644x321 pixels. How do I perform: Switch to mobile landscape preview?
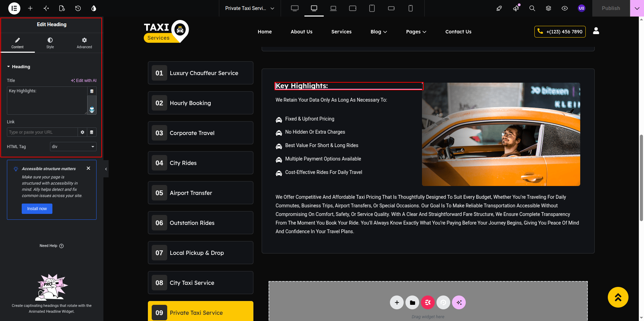pos(391,8)
